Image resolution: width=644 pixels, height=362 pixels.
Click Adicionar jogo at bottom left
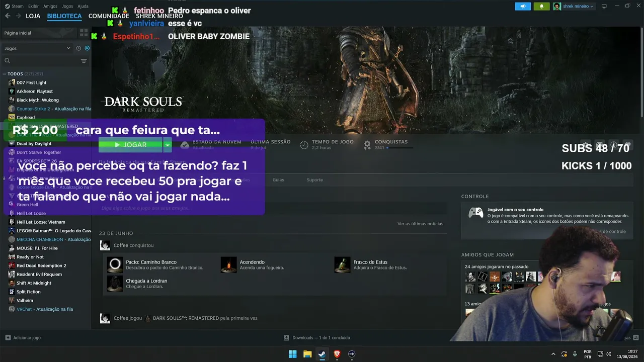[23, 338]
